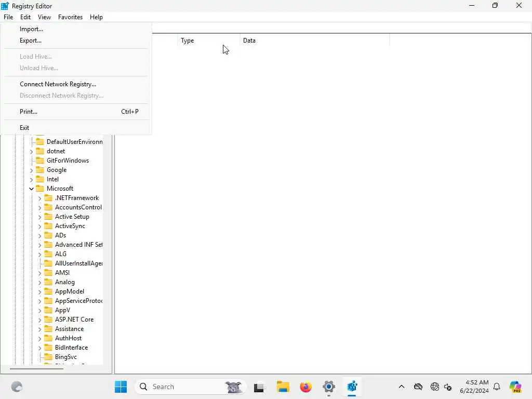Open the notifications bell
The height and width of the screenshot is (399, 532).
(497, 387)
